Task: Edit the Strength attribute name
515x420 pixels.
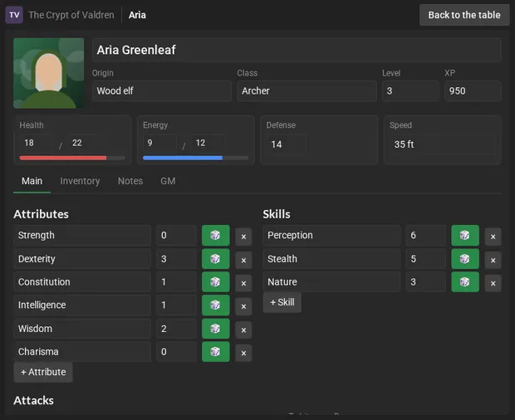Action: pos(82,235)
